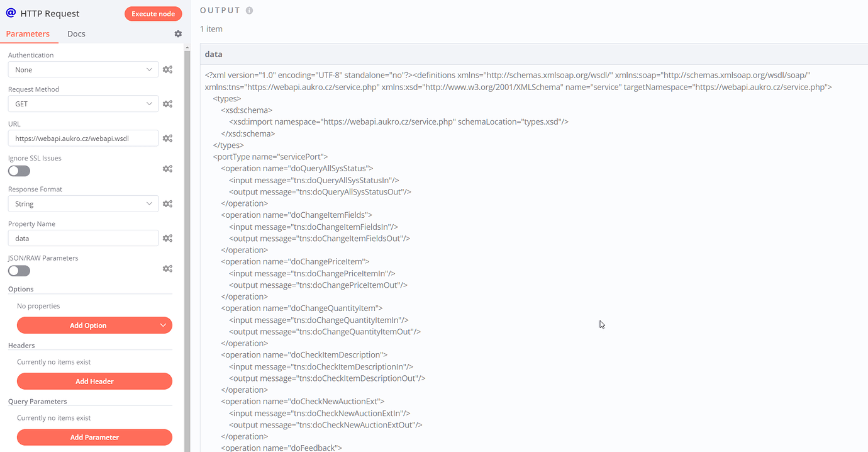Click the tns:doChangePriceItemOut output line
This screenshot has width=868, height=452.
pos(318,285)
